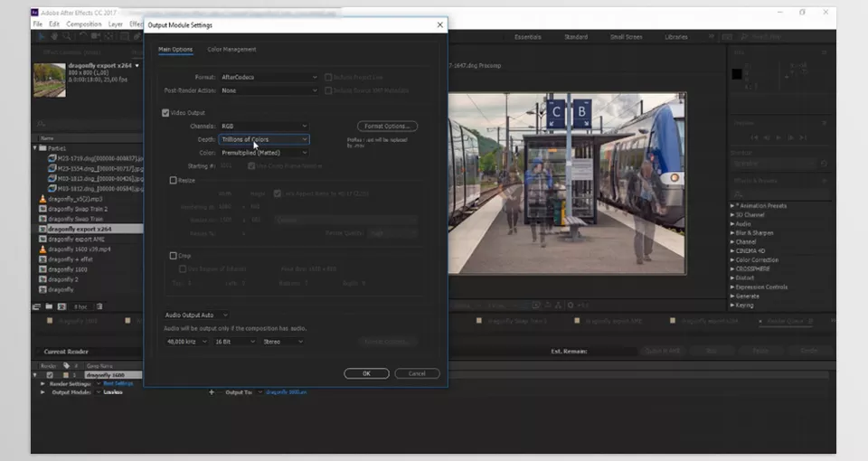Click the composition icon of dragonfly export AME
The height and width of the screenshot is (461, 868).
(42, 239)
